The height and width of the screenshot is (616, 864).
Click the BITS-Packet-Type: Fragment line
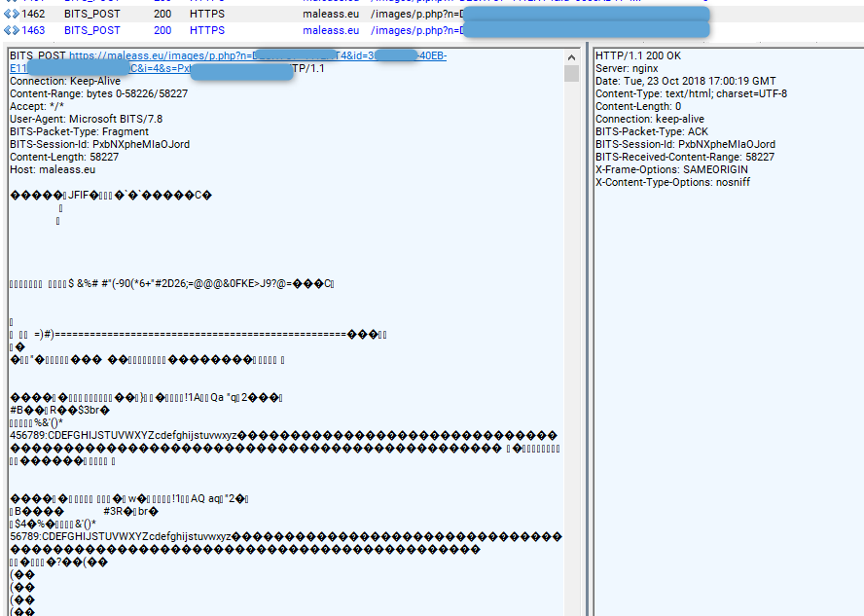coord(80,131)
